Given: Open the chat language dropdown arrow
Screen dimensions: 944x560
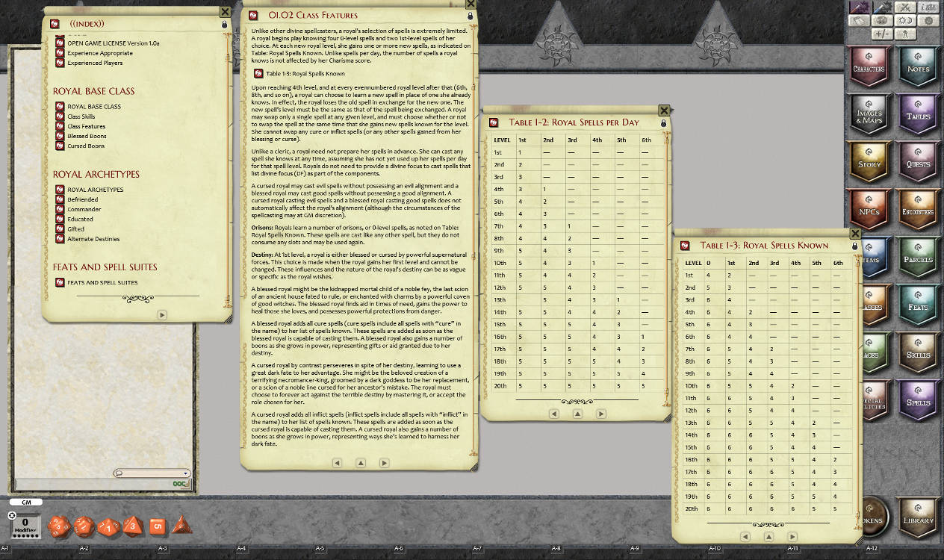Looking at the screenshot, I should 186,473.
